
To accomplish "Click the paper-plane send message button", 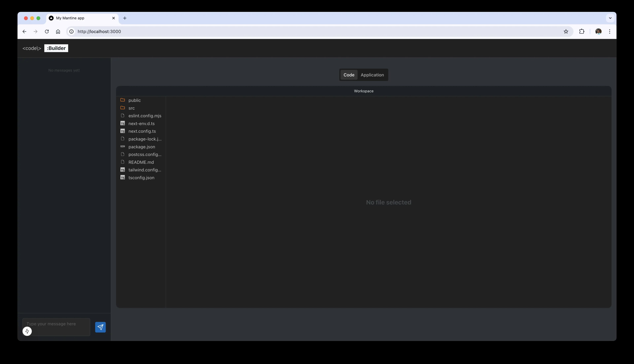I will coord(100,327).
